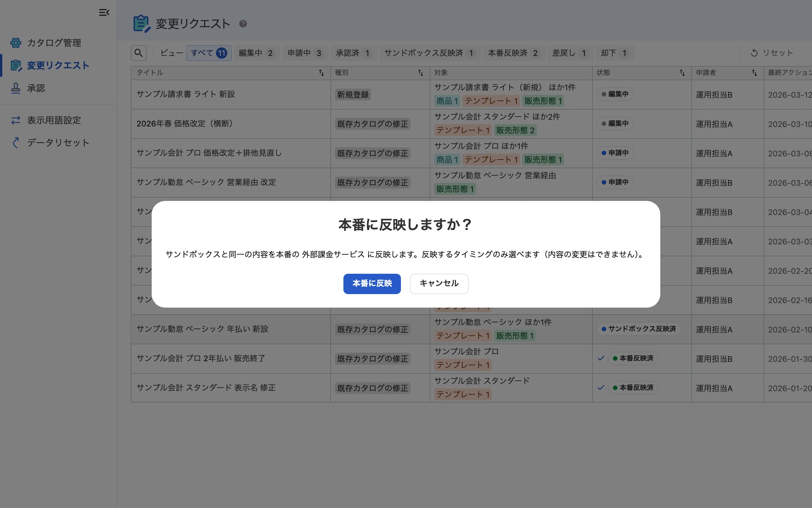Select the 編集中 2 view tab
Viewport: 812px width, 508px height.
coord(257,53)
